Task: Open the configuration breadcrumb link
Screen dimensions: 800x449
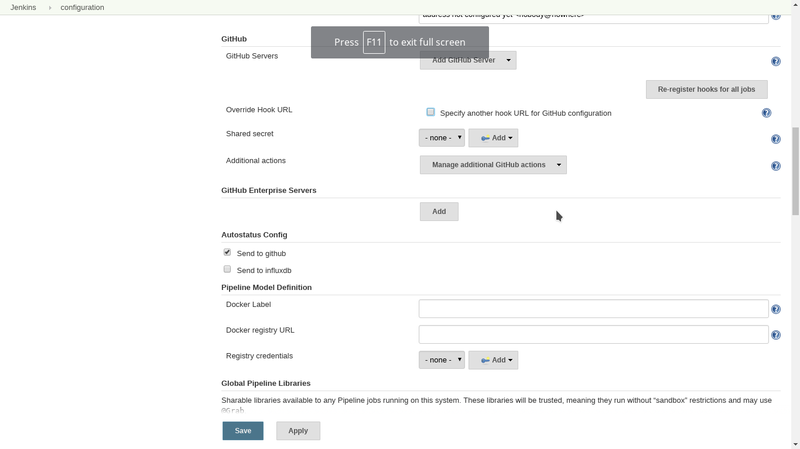Action: [82, 7]
